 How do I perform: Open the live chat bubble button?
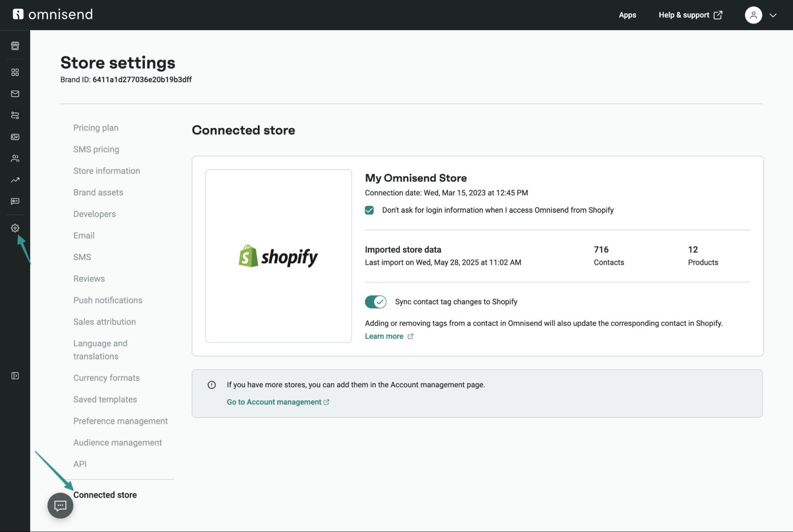point(60,505)
